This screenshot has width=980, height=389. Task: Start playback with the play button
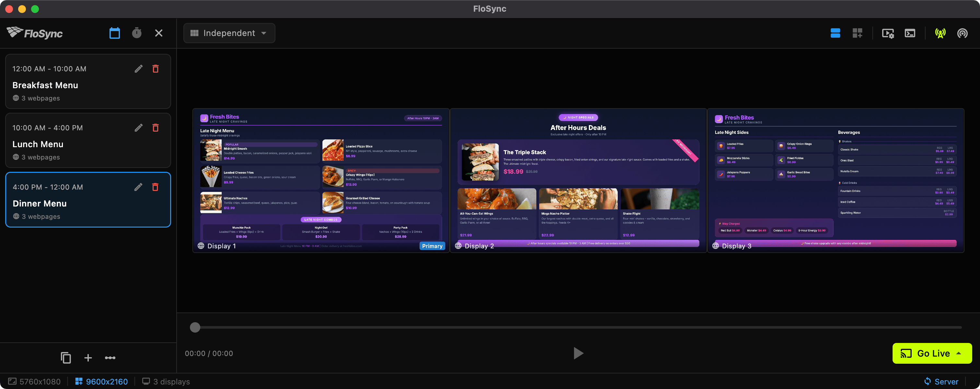(578, 353)
